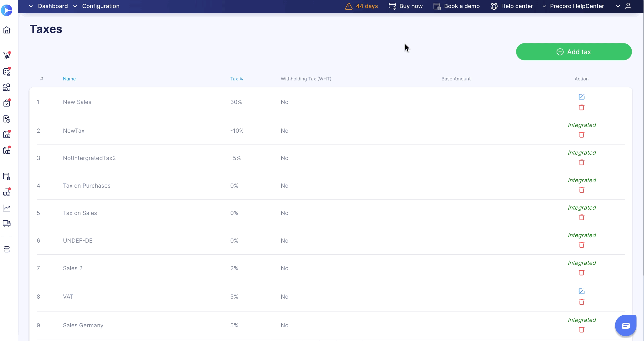Screen dimensions: 644x341
Task: Click the settings toggle icon in sidebar
Action: tap(7, 250)
